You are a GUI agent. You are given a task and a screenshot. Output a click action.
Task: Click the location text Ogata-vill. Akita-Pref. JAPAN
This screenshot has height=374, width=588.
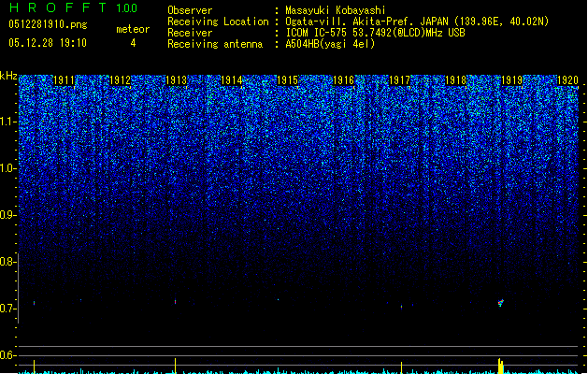pyautogui.click(x=366, y=22)
